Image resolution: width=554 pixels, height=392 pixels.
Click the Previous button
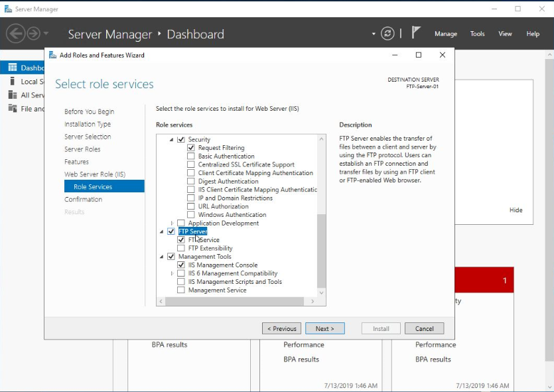281,328
